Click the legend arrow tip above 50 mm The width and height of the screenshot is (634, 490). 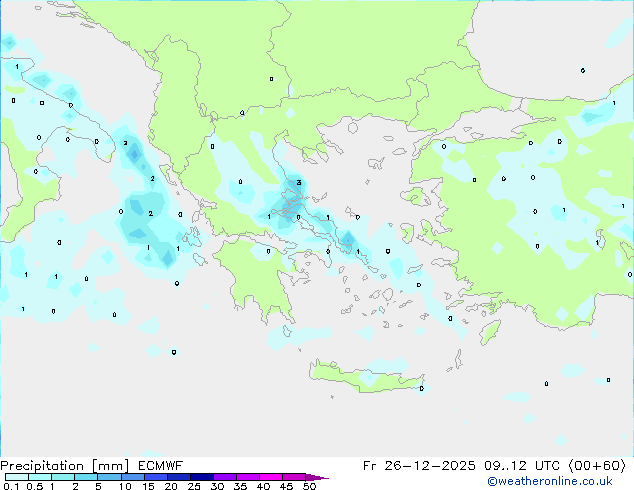point(317,477)
